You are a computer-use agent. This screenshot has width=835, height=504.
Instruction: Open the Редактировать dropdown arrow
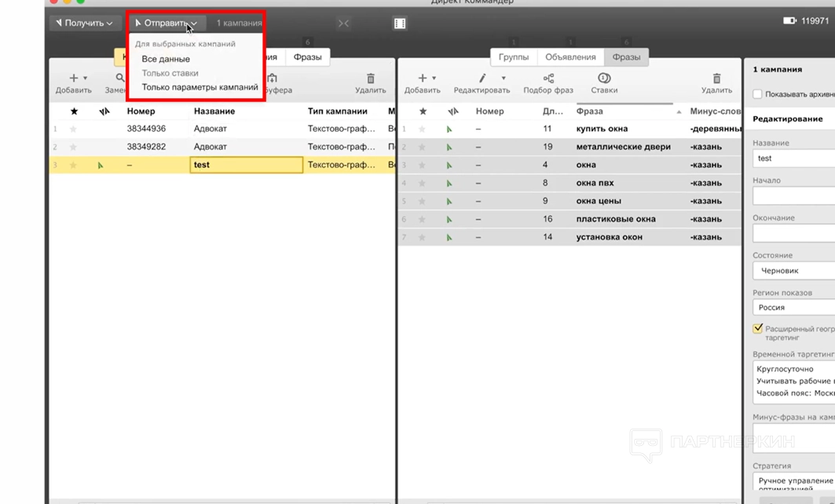[x=504, y=79]
